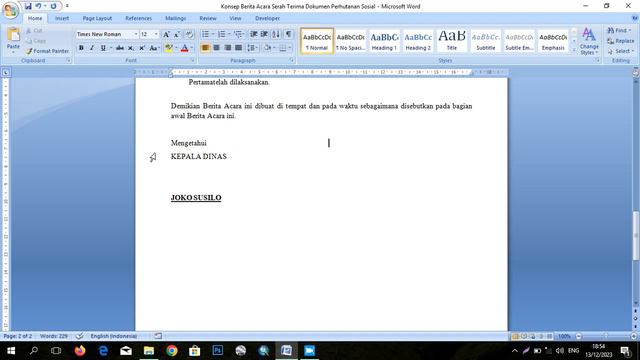Switch to the Review tab
Screen dimensions: 640x360
coord(208,18)
